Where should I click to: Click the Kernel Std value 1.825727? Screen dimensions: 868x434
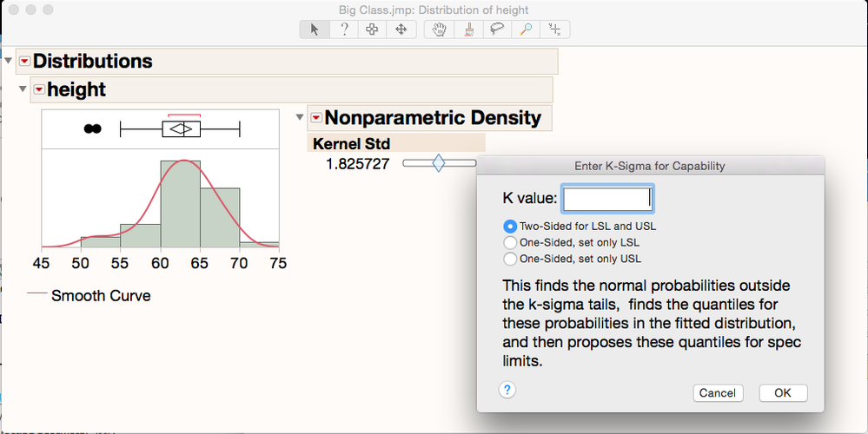pos(358,164)
